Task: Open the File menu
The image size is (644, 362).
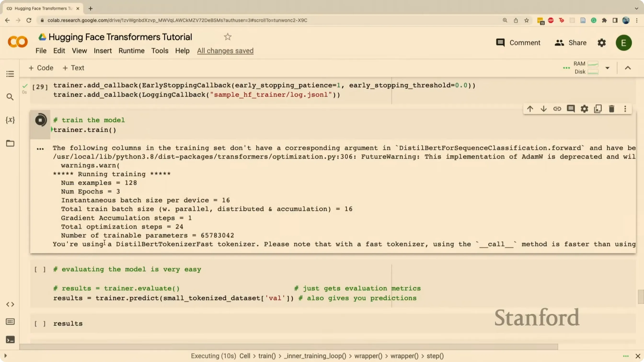Action: click(x=41, y=51)
